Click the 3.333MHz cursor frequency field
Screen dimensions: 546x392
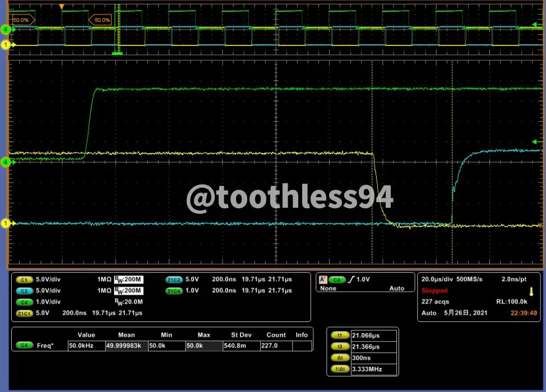tap(374, 369)
